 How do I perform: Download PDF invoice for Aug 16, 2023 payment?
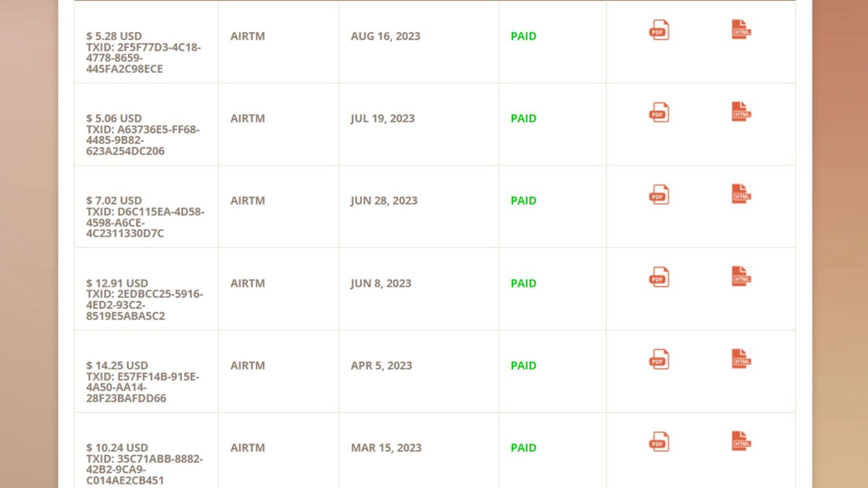click(658, 30)
